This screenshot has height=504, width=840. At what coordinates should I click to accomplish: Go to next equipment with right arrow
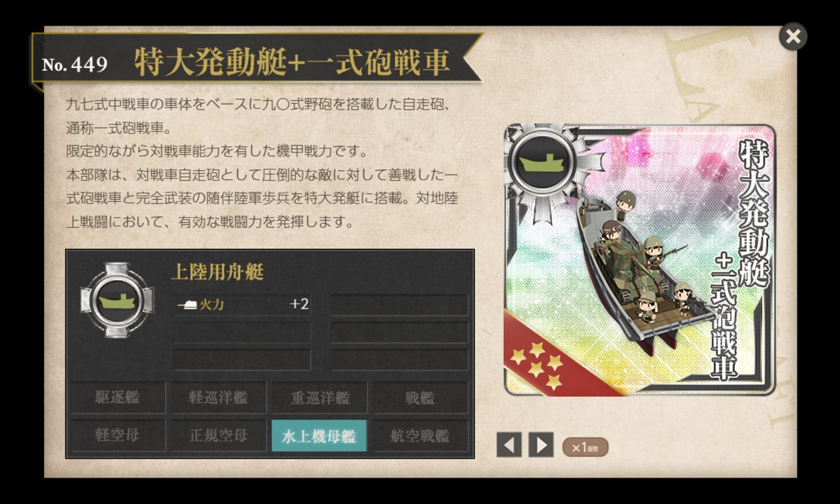[x=541, y=444]
